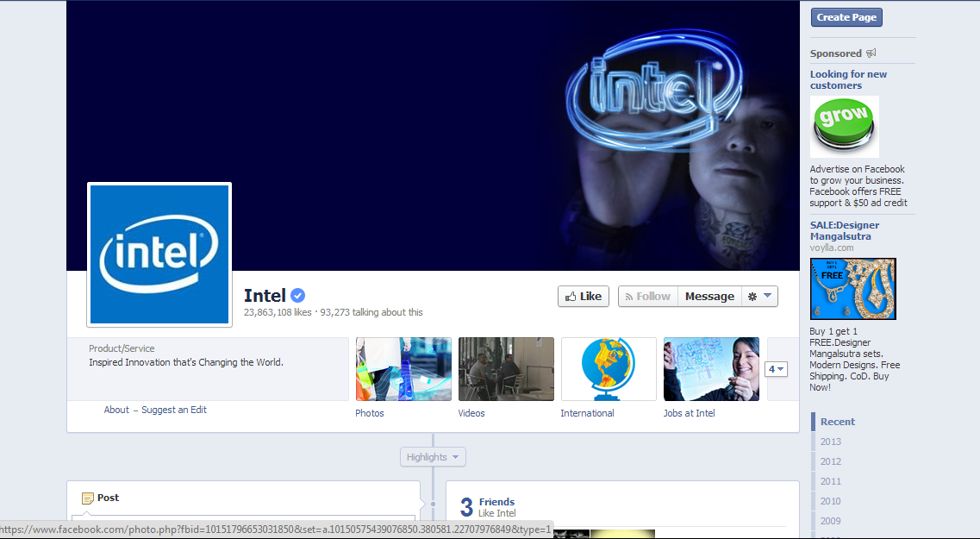Viewport: 980px width, 539px height.
Task: Open the Jobs at Intel thumbnail
Action: 711,369
